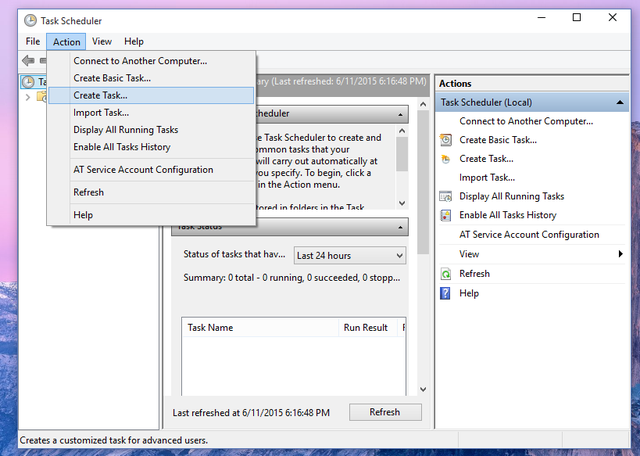640x456 pixels.
Task: Collapse the Task Status section
Action: click(x=400, y=227)
